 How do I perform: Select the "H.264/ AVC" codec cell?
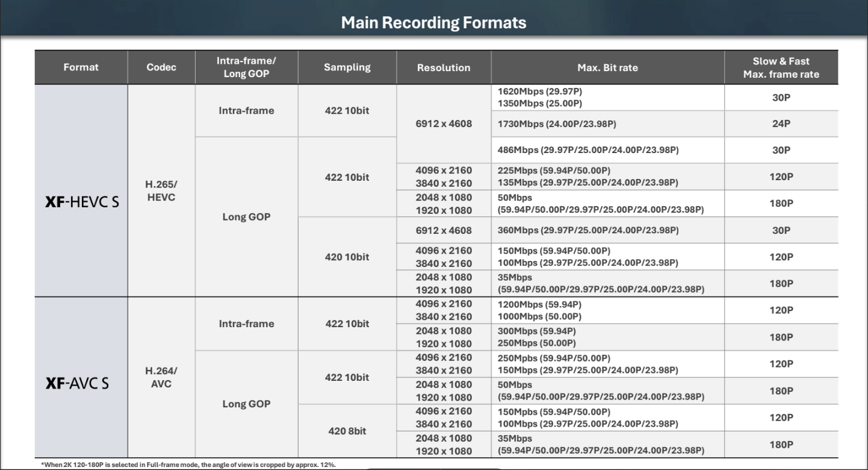pyautogui.click(x=161, y=377)
